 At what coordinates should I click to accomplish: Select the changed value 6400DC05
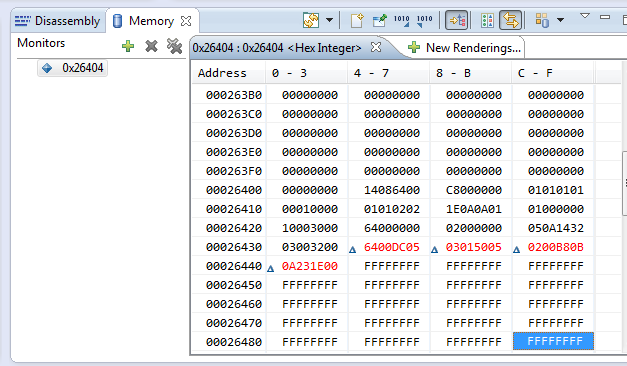coord(391,247)
